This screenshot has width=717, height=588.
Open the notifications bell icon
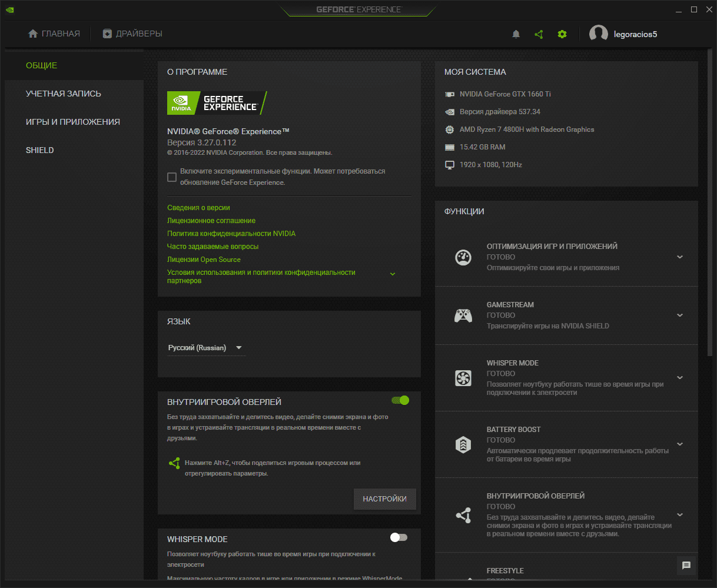click(516, 34)
